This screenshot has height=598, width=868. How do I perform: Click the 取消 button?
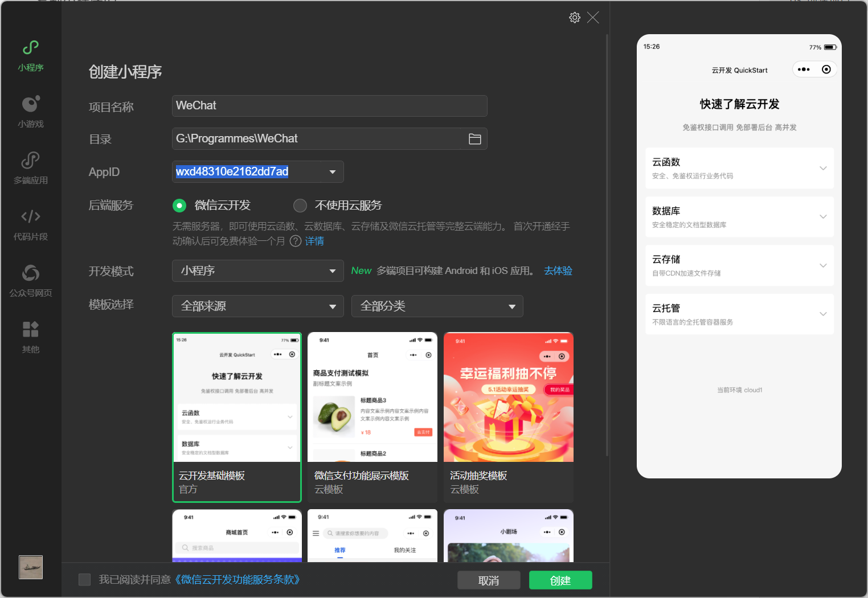pos(489,580)
